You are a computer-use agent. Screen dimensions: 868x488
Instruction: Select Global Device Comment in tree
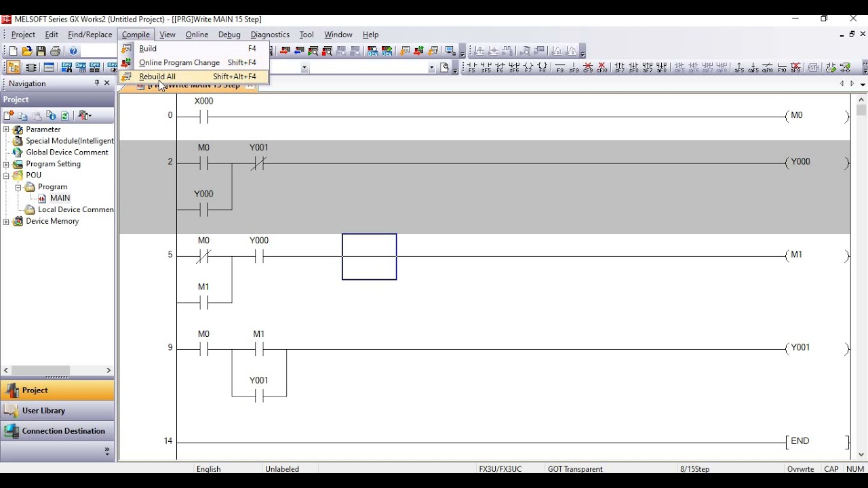click(67, 152)
